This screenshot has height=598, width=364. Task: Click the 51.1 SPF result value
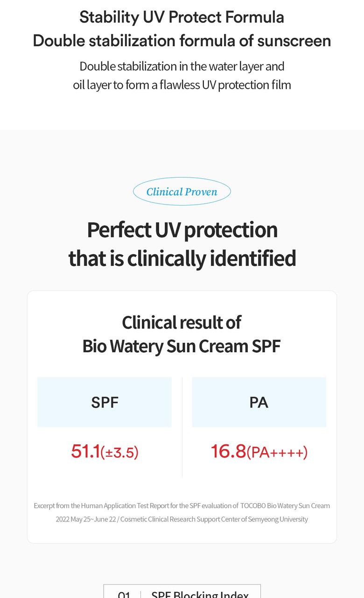85,451
